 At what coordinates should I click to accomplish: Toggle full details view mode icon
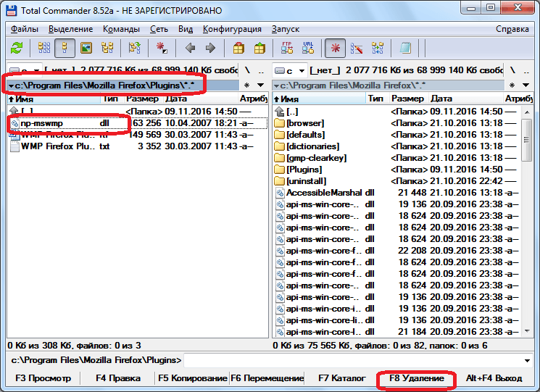pyautogui.click(x=65, y=49)
